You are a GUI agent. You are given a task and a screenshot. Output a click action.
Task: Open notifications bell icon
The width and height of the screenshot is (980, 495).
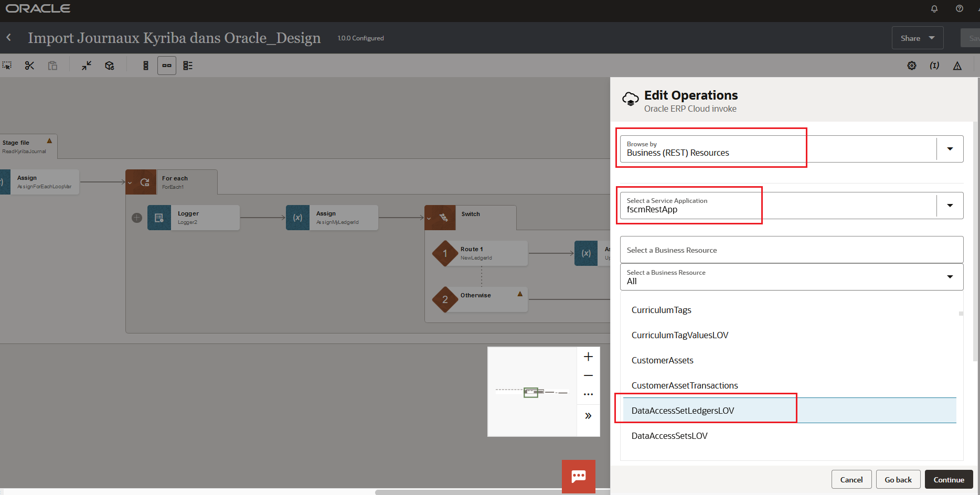934,8
